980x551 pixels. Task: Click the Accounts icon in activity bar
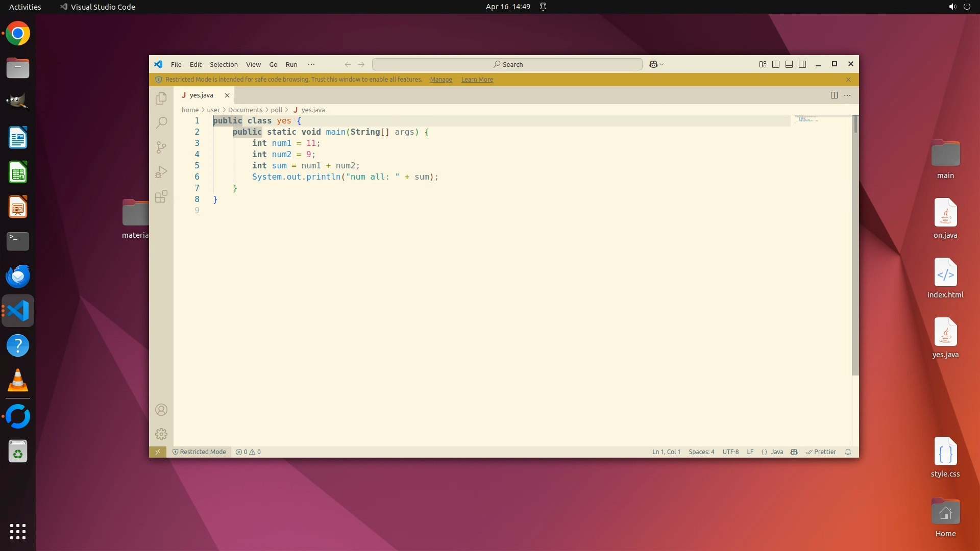click(161, 410)
